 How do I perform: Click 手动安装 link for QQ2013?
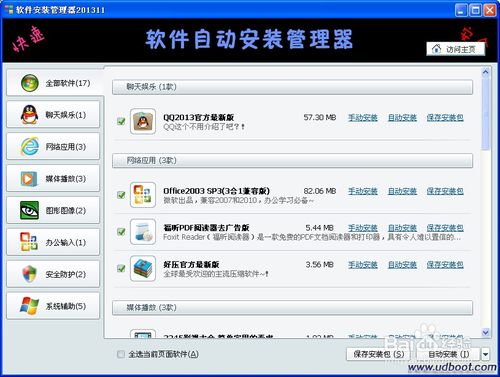coord(363,117)
